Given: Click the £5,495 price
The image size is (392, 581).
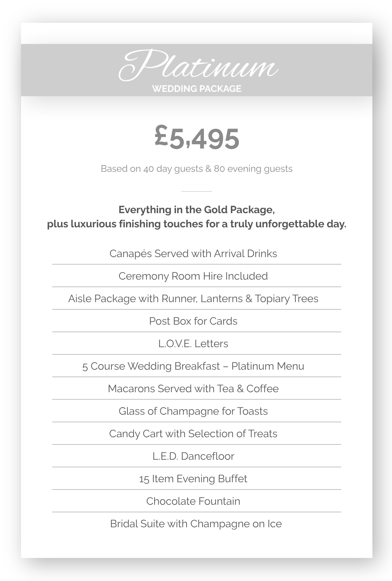Looking at the screenshot, I should (197, 138).
